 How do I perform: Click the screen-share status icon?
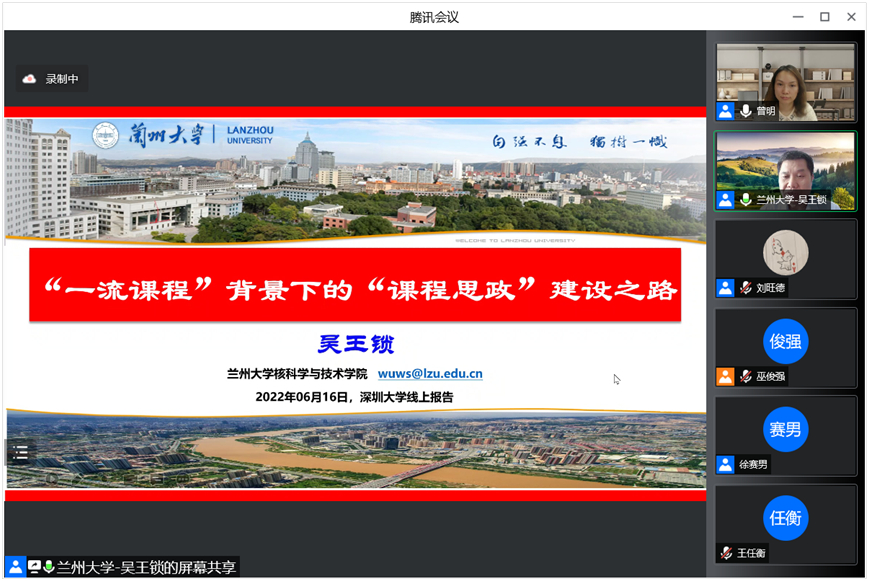34,566
